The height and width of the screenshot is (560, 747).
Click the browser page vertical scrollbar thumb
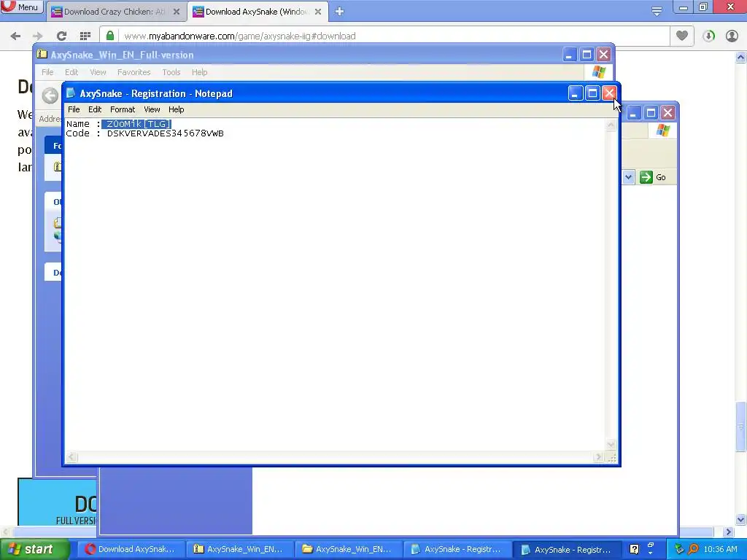pyautogui.click(x=740, y=427)
